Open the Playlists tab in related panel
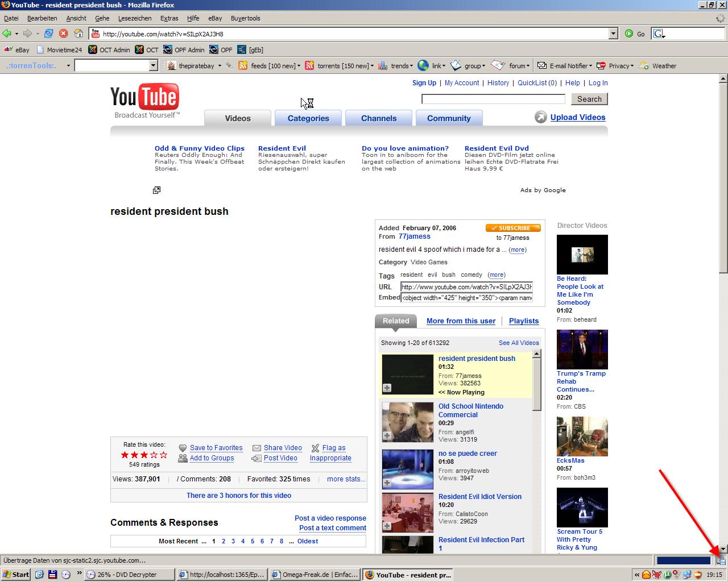 (x=524, y=321)
